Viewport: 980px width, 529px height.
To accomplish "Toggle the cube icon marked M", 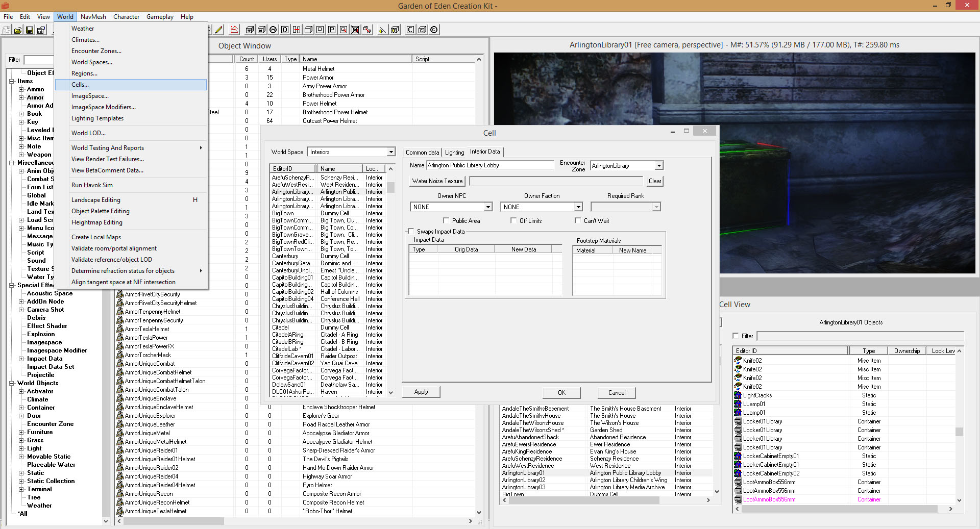I will coord(261,30).
